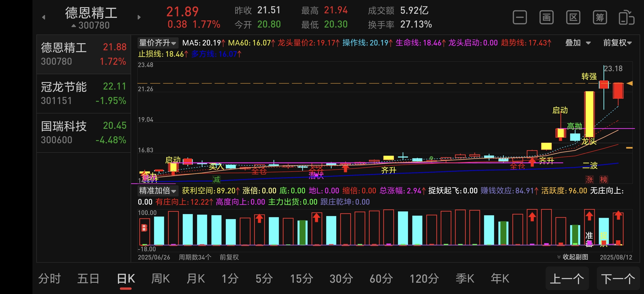The height and width of the screenshot is (294, 644).
Task: Tap the 成交额 5.92亿 value
Action: [x=398, y=11]
